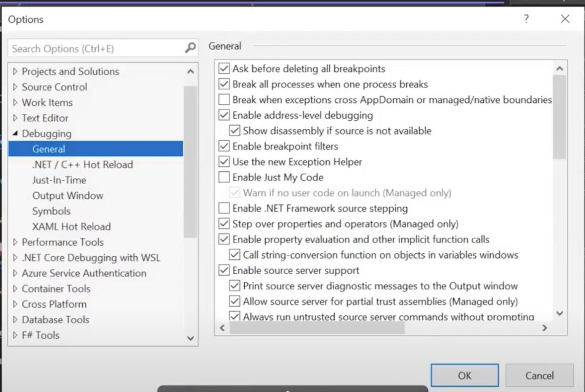This screenshot has width=585, height=392.
Task: Disable Enable source server support
Action: pyautogui.click(x=224, y=270)
